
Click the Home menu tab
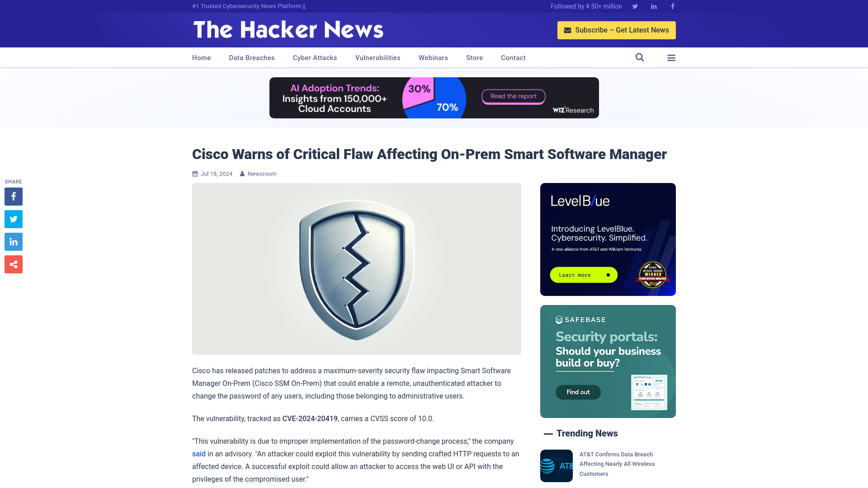pyautogui.click(x=202, y=57)
